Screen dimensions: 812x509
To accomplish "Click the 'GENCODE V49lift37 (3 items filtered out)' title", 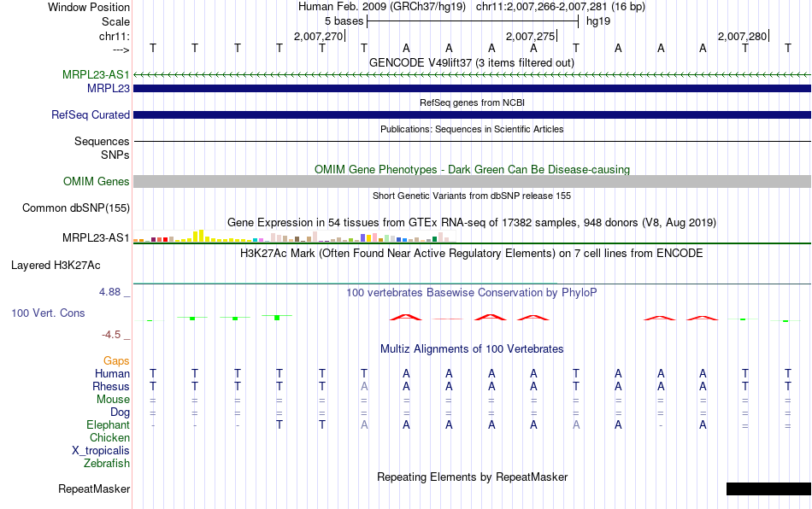I will tap(472, 62).
